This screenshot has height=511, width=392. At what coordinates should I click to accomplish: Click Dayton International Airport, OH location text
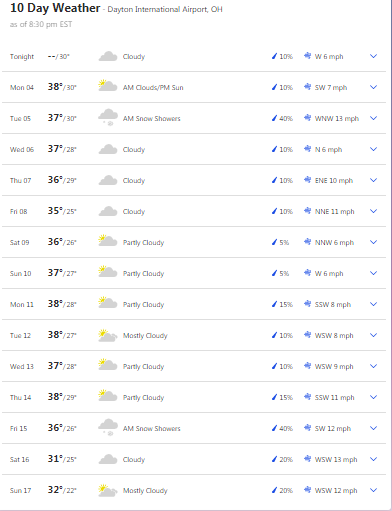pos(165,9)
